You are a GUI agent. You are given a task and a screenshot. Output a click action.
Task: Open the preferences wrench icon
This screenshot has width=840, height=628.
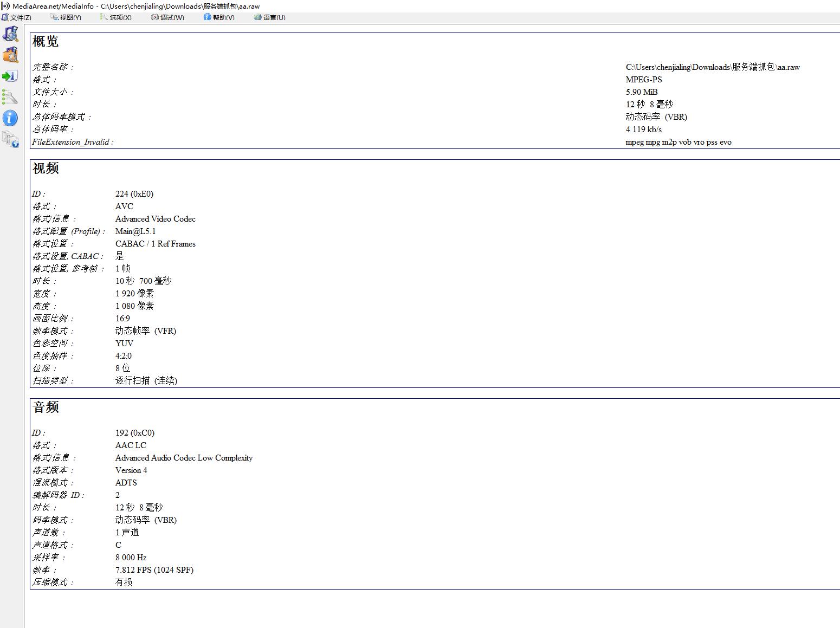click(x=10, y=97)
